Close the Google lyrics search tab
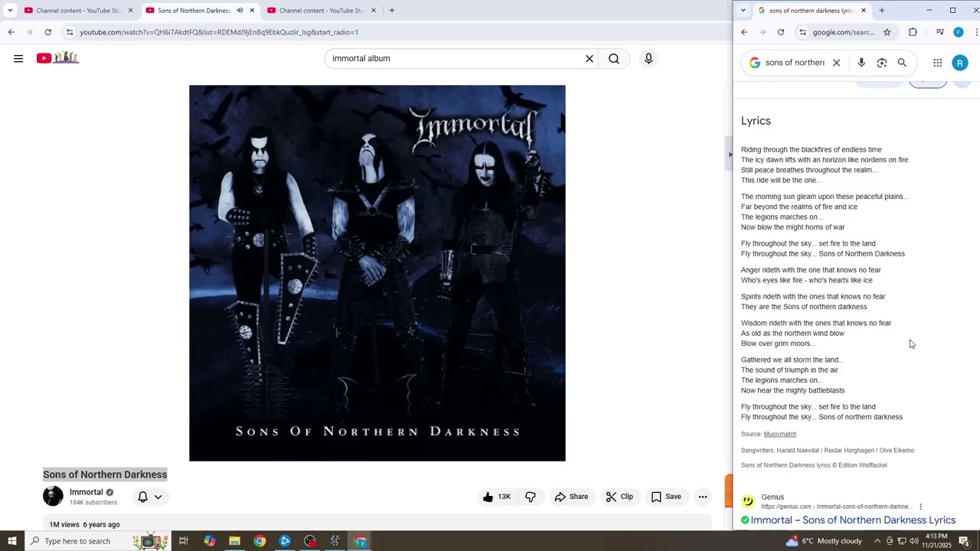980x551 pixels. point(864,11)
